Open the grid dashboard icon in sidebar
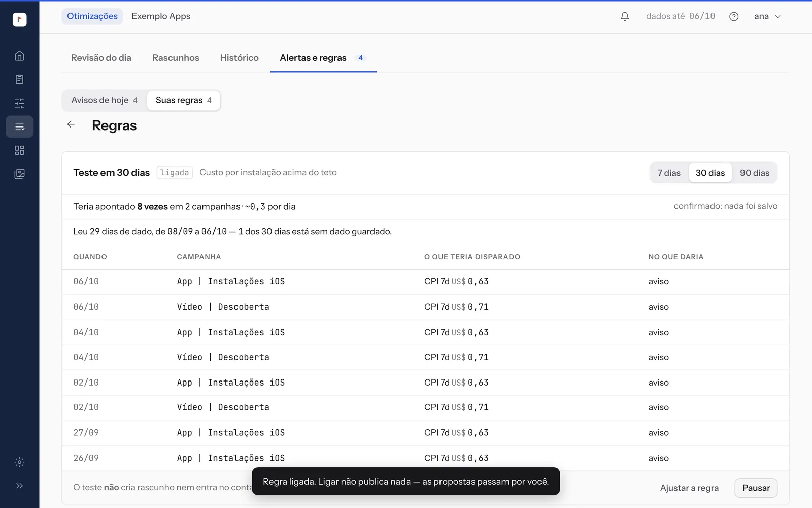Screen dimensions: 812x508 pyautogui.click(x=19, y=150)
